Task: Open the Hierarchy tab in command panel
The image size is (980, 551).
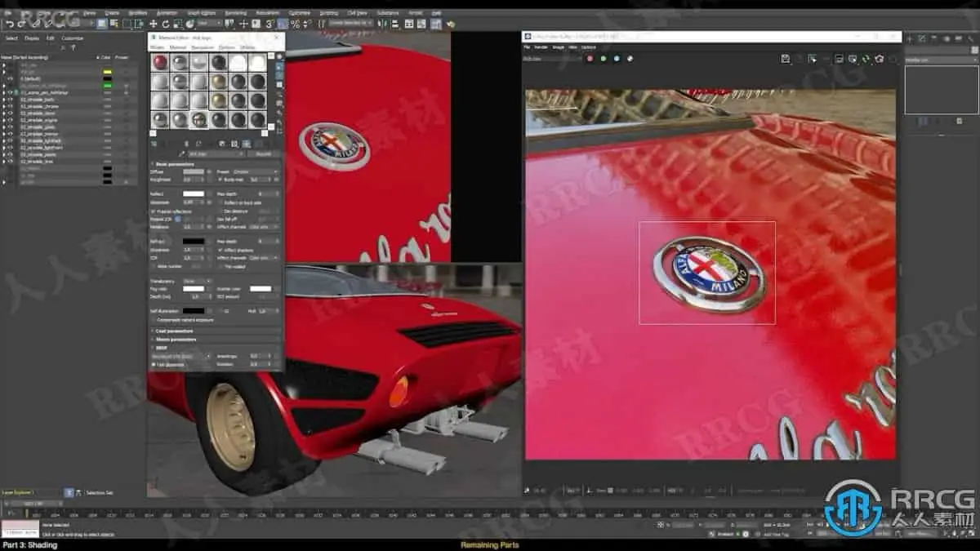Action: (x=934, y=38)
